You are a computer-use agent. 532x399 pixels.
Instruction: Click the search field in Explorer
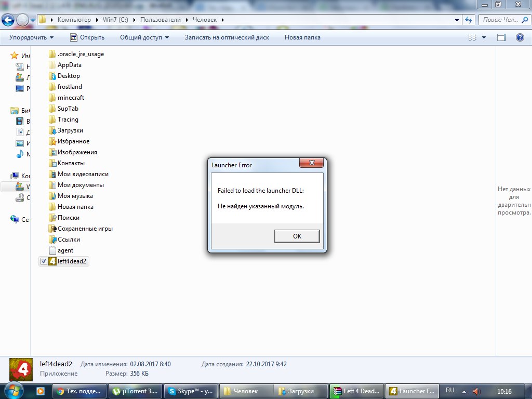pos(500,20)
